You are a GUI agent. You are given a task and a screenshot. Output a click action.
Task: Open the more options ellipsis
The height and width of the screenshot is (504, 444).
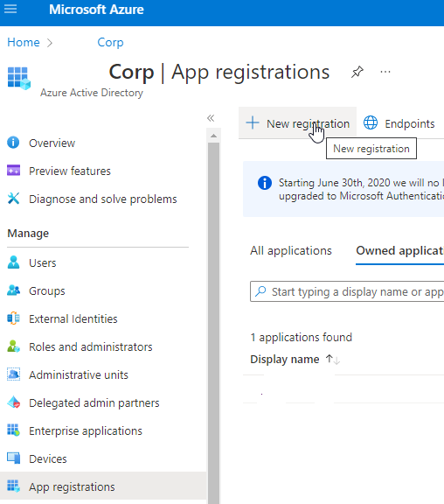[385, 72]
